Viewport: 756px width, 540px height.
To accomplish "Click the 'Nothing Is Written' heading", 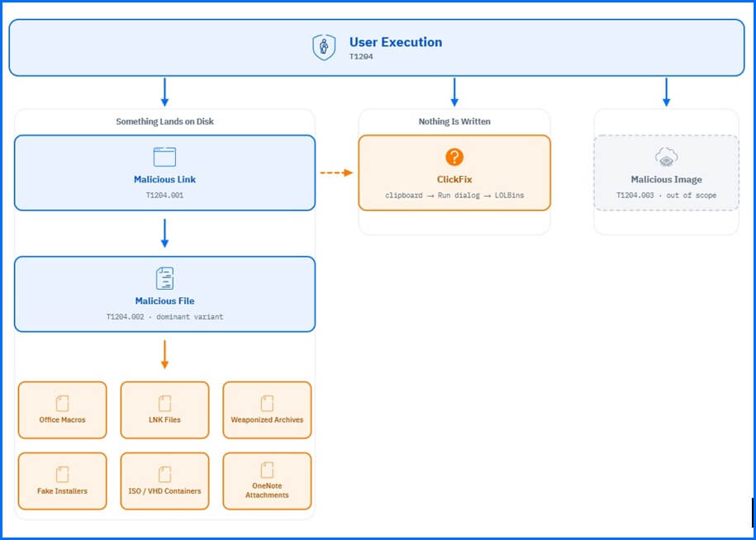I will [x=454, y=121].
